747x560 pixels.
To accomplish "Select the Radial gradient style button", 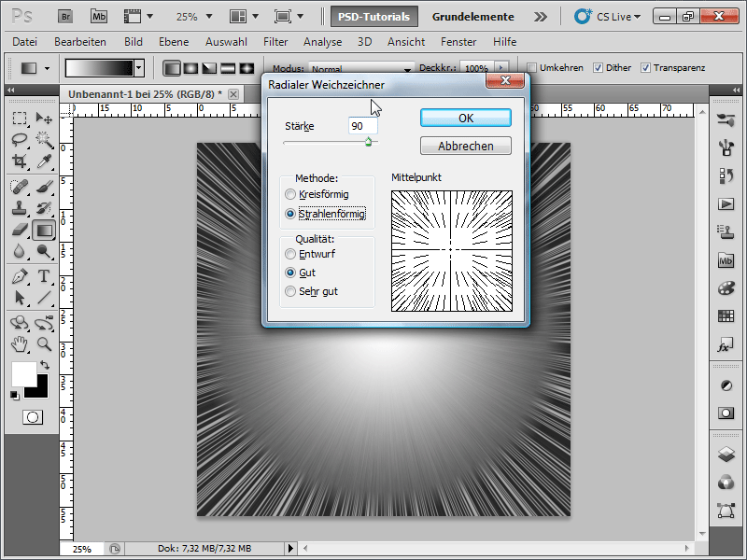I will point(190,68).
